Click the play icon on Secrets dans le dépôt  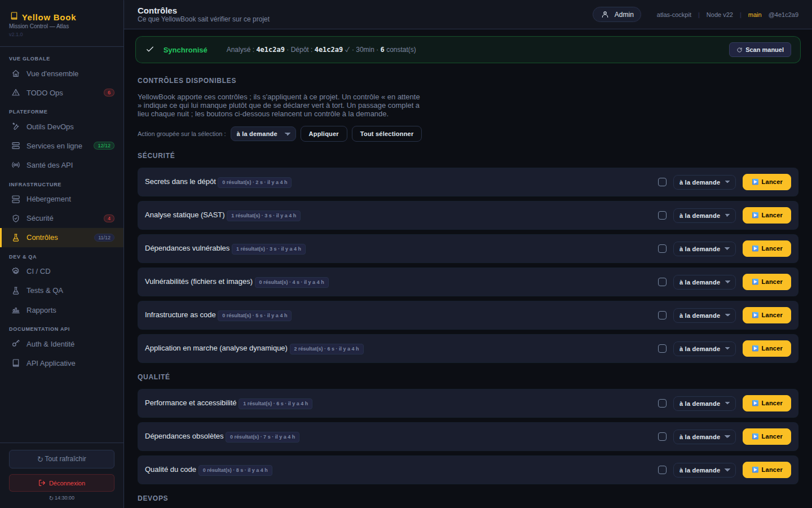point(755,182)
